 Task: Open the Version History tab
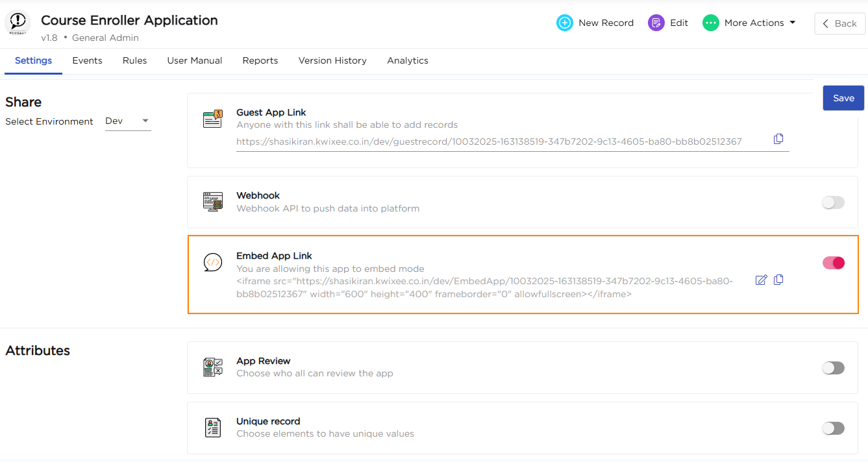(x=332, y=60)
